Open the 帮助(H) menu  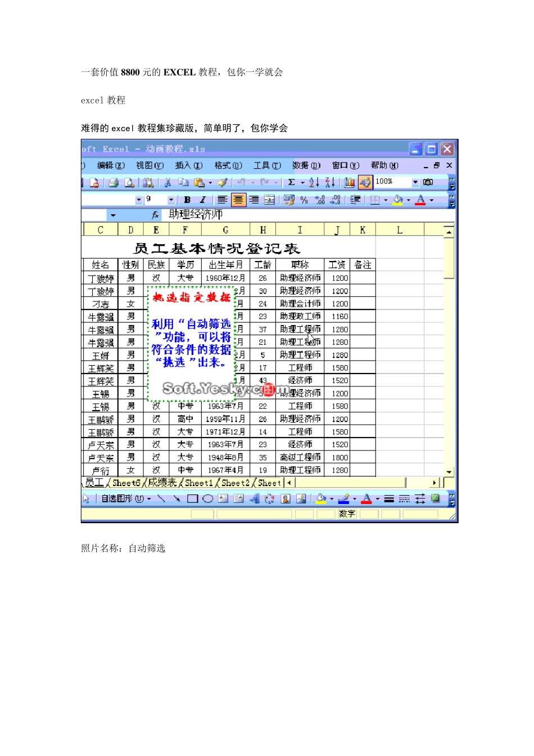(384, 165)
